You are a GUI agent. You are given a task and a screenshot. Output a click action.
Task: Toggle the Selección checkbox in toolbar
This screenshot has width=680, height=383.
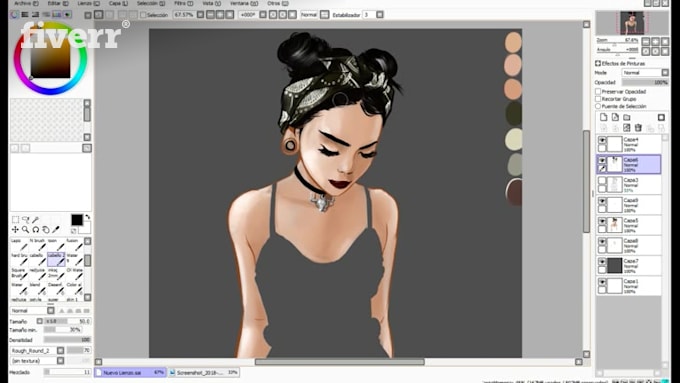[x=143, y=15]
